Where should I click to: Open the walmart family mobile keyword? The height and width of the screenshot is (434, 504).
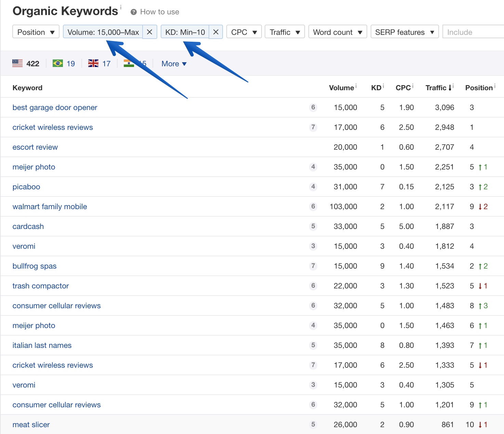pos(50,207)
